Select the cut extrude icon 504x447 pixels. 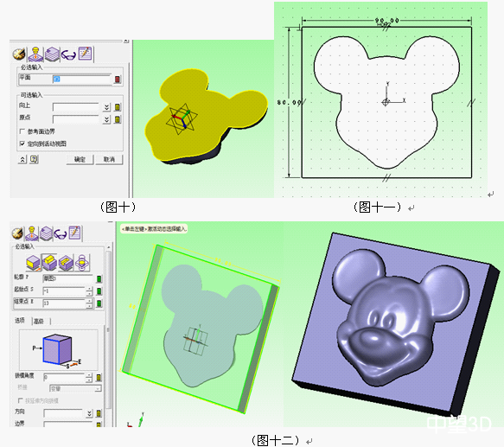coord(66,263)
